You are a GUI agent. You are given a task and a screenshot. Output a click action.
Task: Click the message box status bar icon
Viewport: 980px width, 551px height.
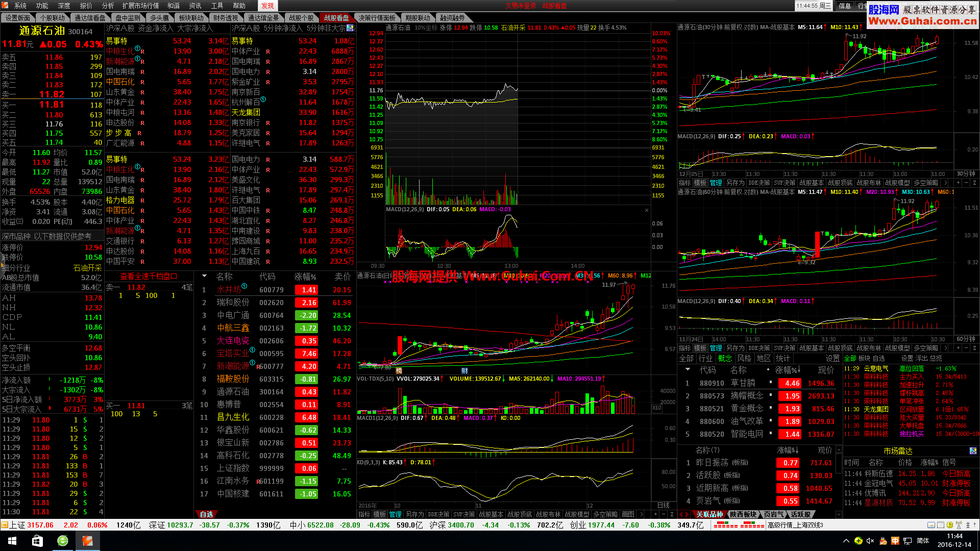(931, 525)
